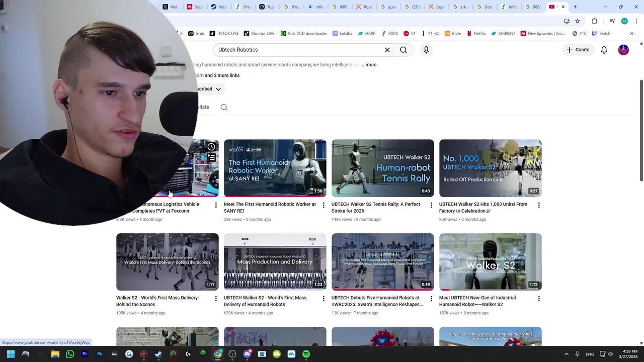Open the ENG language indicator in tray
The height and width of the screenshot is (362, 644).
click(x=590, y=354)
